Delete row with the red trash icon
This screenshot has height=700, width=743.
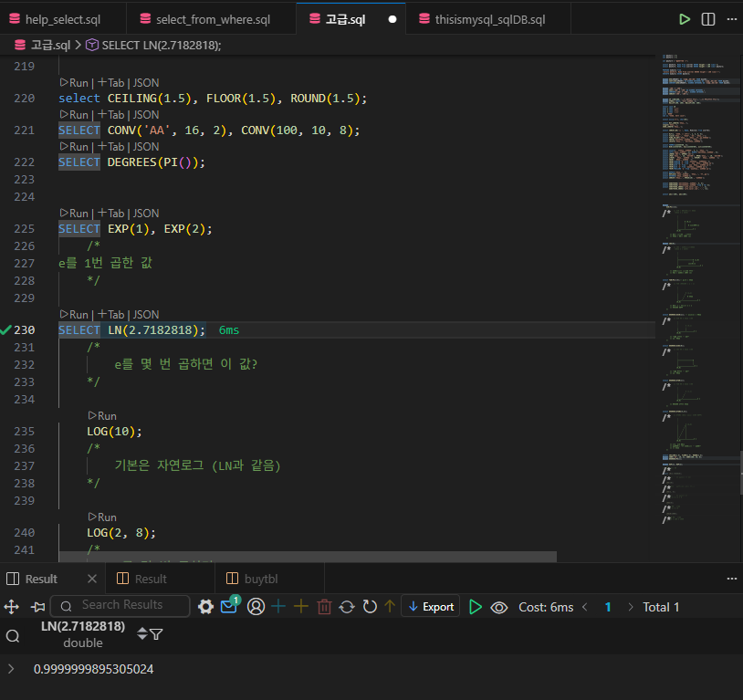pos(324,607)
